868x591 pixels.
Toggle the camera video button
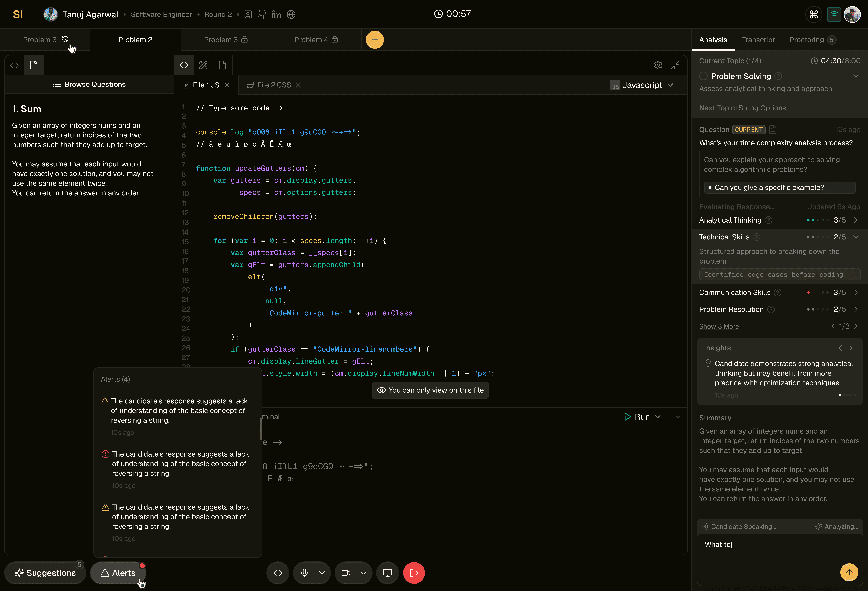346,573
